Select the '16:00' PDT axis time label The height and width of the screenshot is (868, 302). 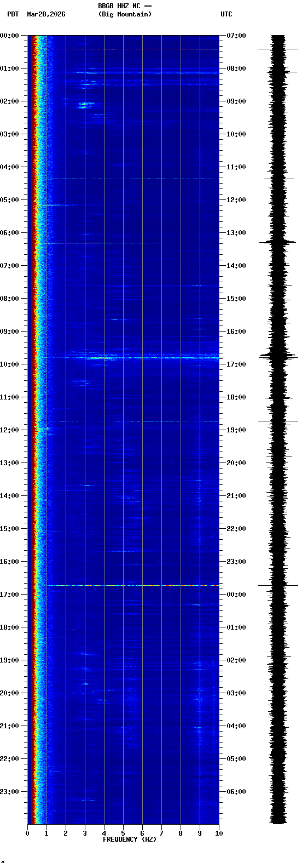click(x=9, y=562)
